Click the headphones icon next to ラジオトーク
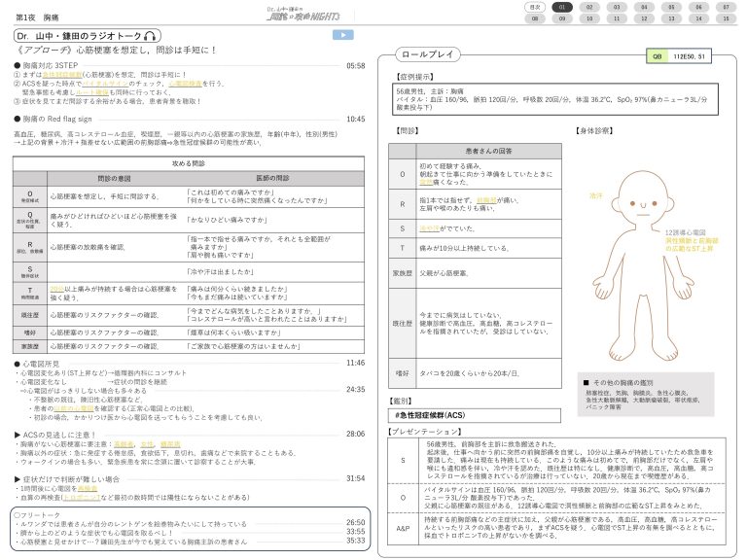The width and height of the screenshot is (747, 560). tap(150, 36)
